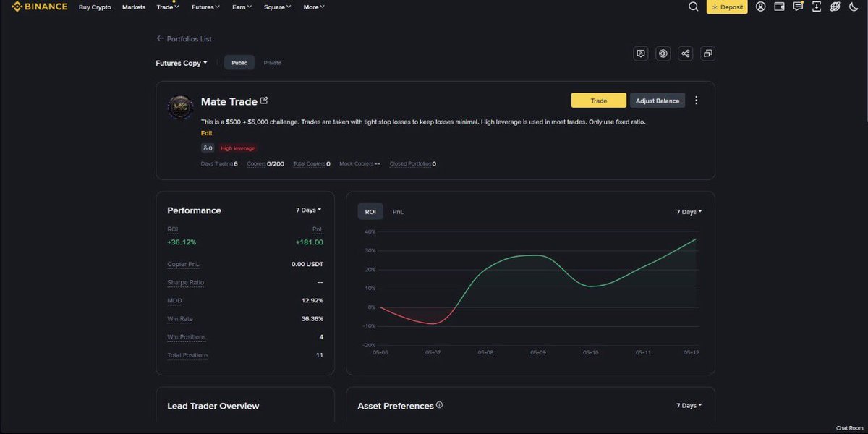Click the first portfolio action icon with feed symbol
The image size is (868, 434).
pyautogui.click(x=640, y=54)
